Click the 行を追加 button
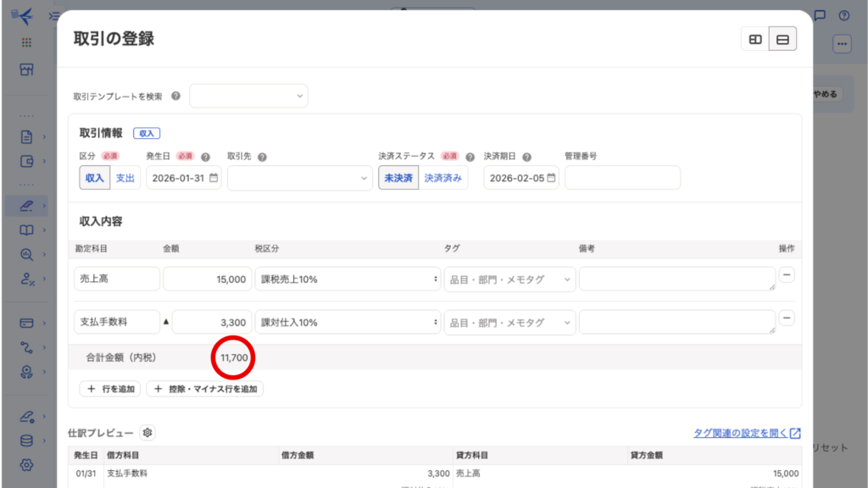This screenshot has height=488, width=868. [110, 389]
